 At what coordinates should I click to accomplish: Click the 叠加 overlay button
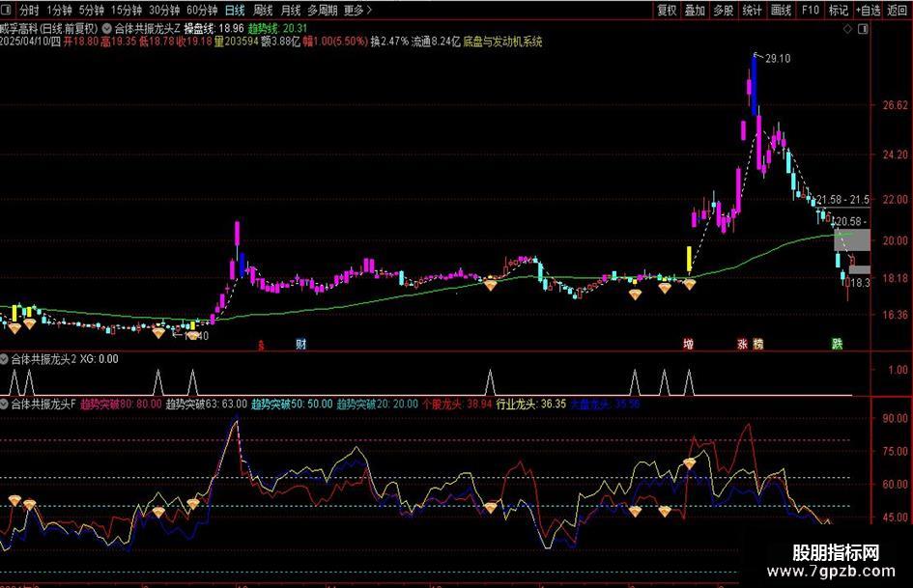[695, 10]
